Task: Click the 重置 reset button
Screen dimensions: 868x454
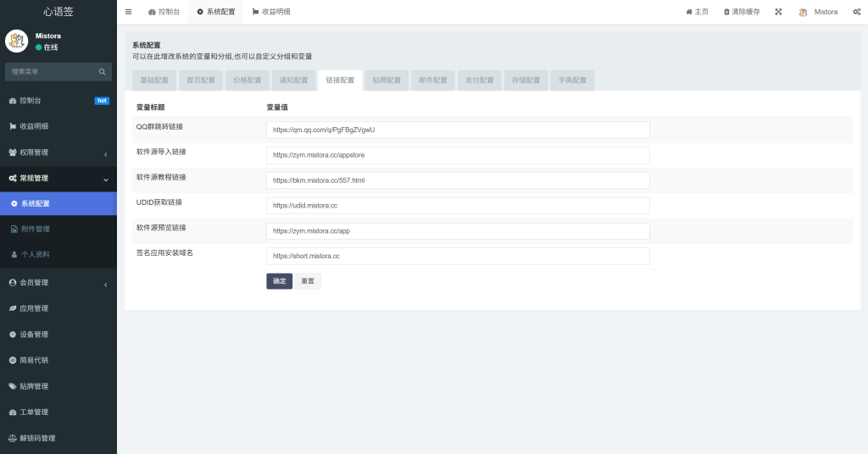Action: 308,281
